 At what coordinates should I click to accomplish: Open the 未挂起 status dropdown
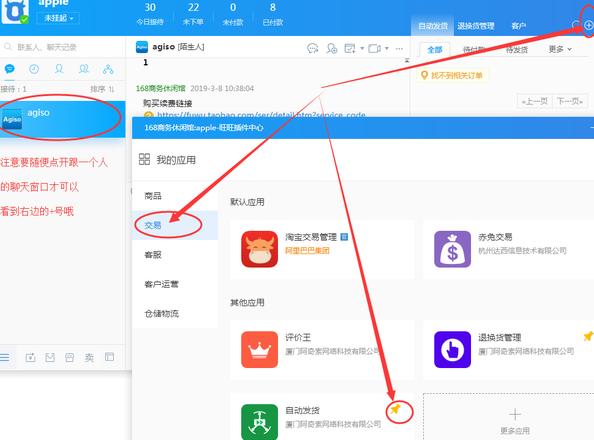(x=58, y=18)
